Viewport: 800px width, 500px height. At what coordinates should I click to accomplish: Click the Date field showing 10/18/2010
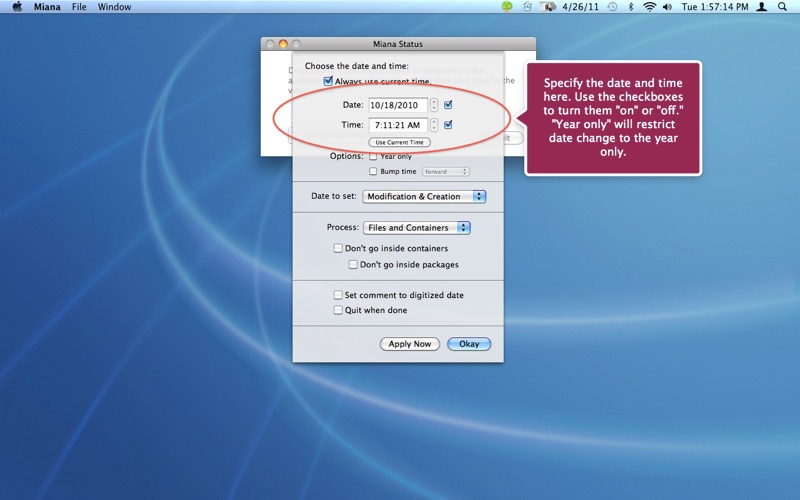pyautogui.click(x=398, y=105)
